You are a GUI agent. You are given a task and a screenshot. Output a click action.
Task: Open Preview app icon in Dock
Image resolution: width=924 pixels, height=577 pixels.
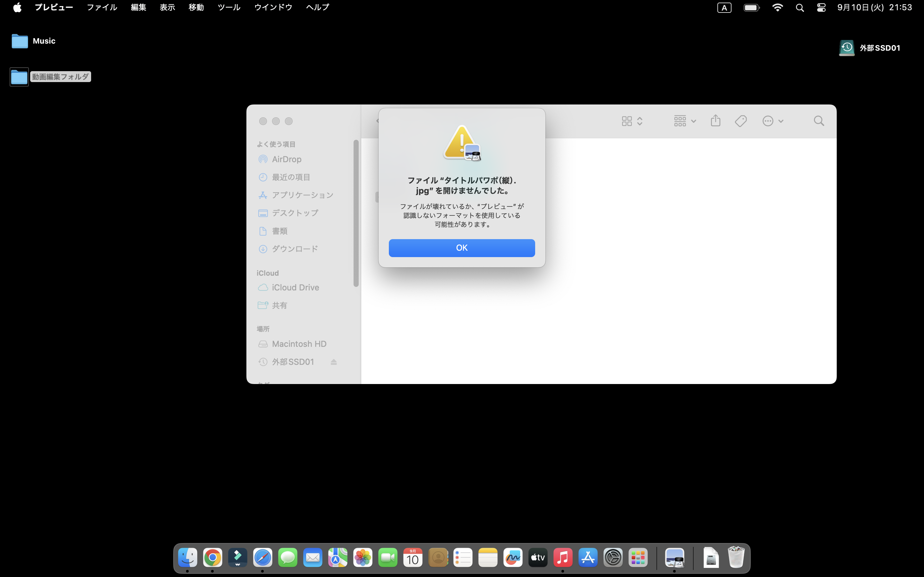(674, 558)
